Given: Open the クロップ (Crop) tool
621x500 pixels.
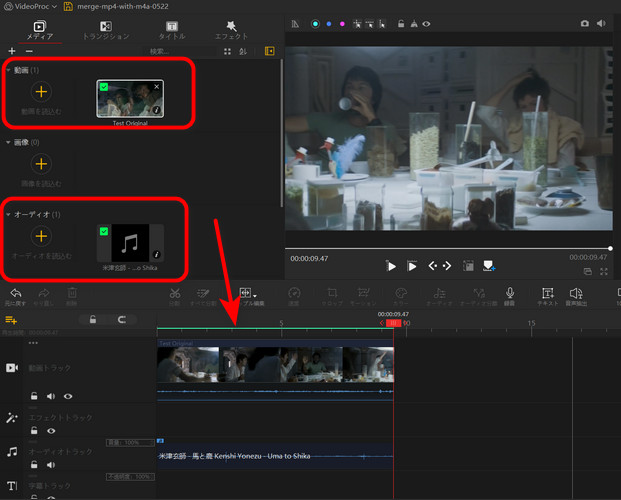Looking at the screenshot, I should point(332,297).
